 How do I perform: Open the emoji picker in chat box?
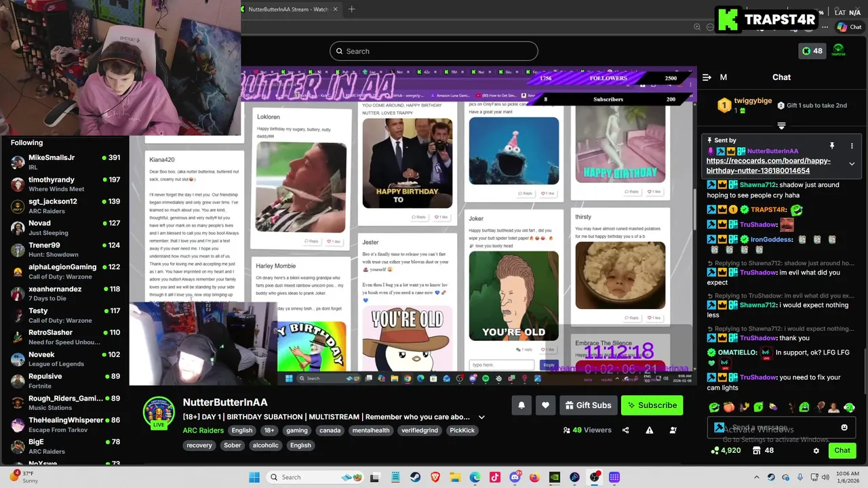pyautogui.click(x=844, y=428)
